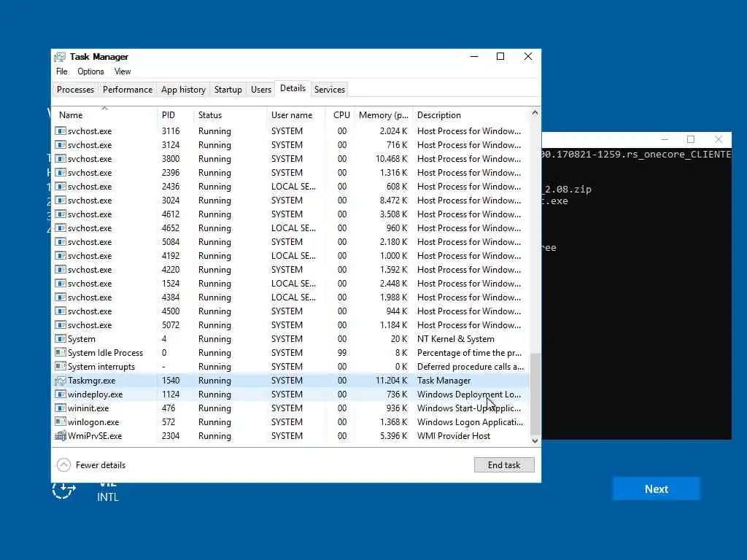Click the icon of svchost.exe PID 2436

(60, 186)
